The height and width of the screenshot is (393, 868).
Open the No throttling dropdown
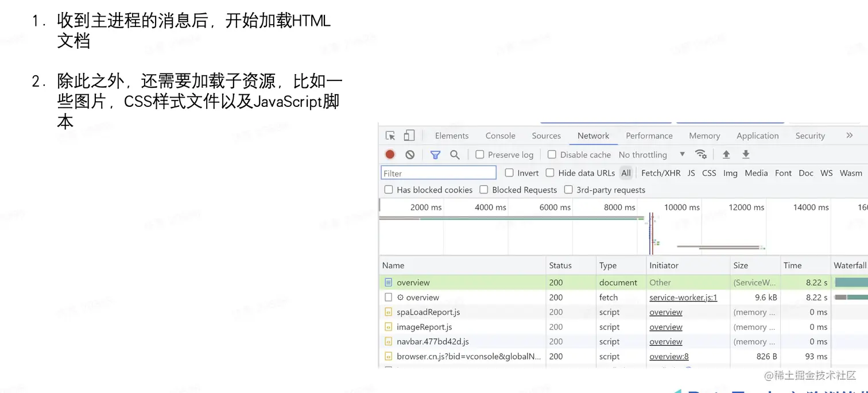tap(652, 155)
